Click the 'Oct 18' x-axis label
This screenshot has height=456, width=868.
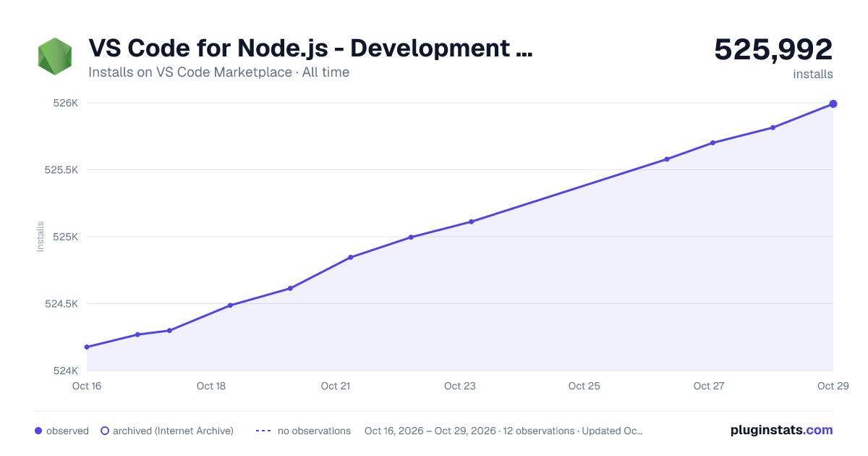pyautogui.click(x=211, y=386)
